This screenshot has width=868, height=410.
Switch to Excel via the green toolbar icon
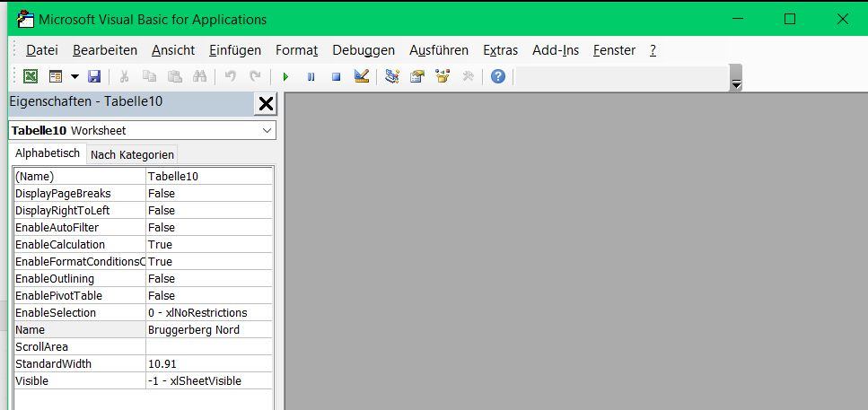(31, 76)
